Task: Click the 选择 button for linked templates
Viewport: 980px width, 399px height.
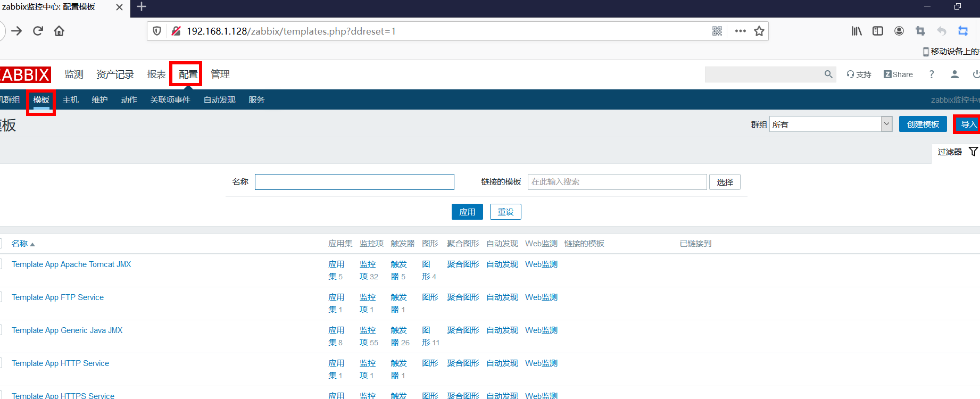Action: (725, 182)
